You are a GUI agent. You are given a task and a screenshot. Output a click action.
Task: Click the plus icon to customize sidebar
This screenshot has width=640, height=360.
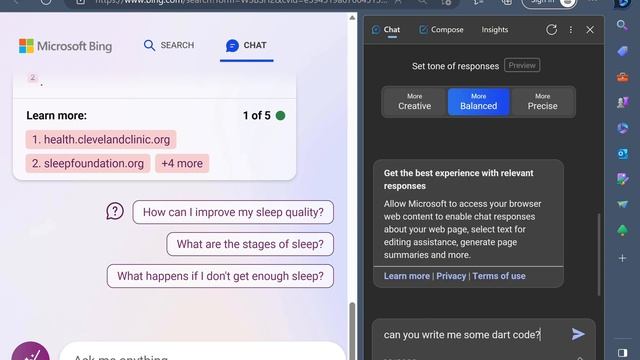point(622,258)
